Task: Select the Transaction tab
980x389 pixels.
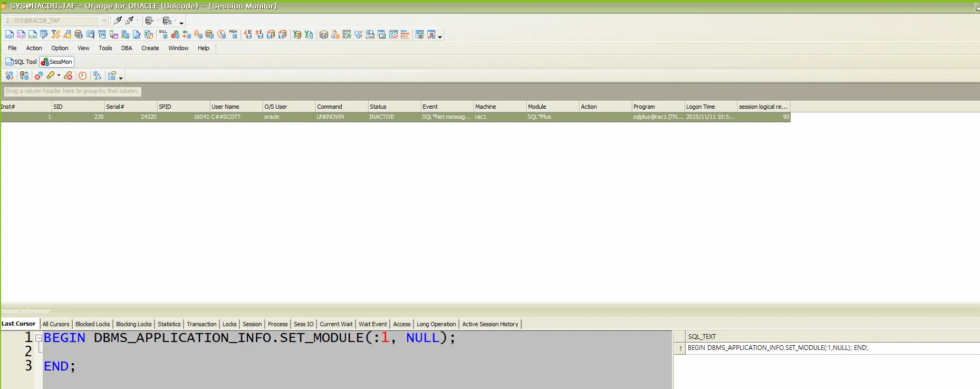Action: click(201, 324)
